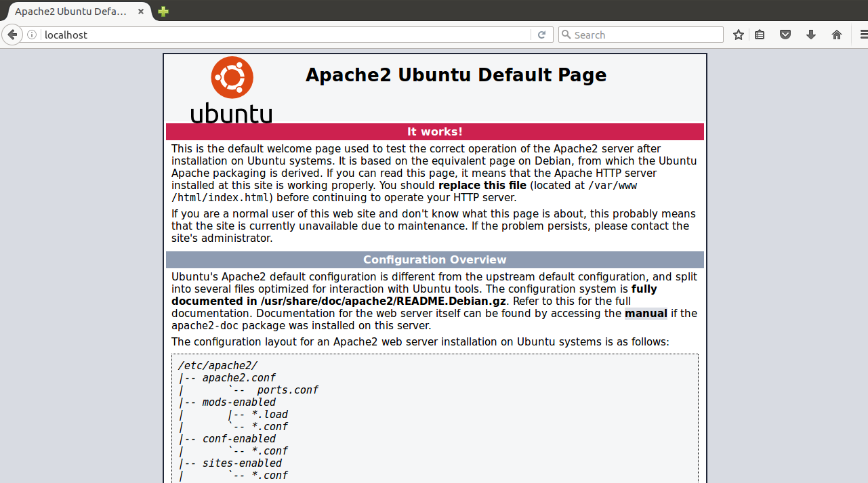The height and width of the screenshot is (483, 868).
Task: Click the Apache2 Ubuntu Default Page heading
Action: click(456, 75)
